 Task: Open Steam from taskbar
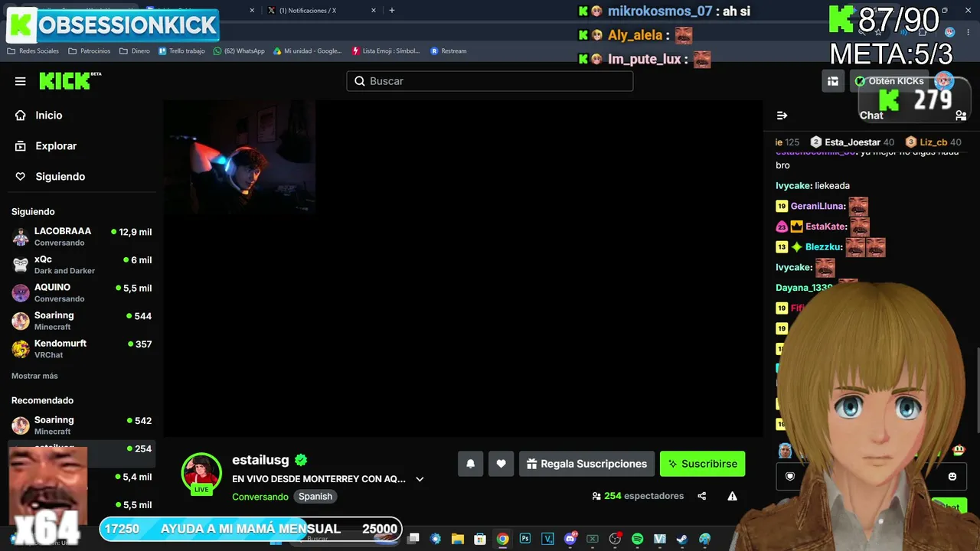tap(682, 539)
